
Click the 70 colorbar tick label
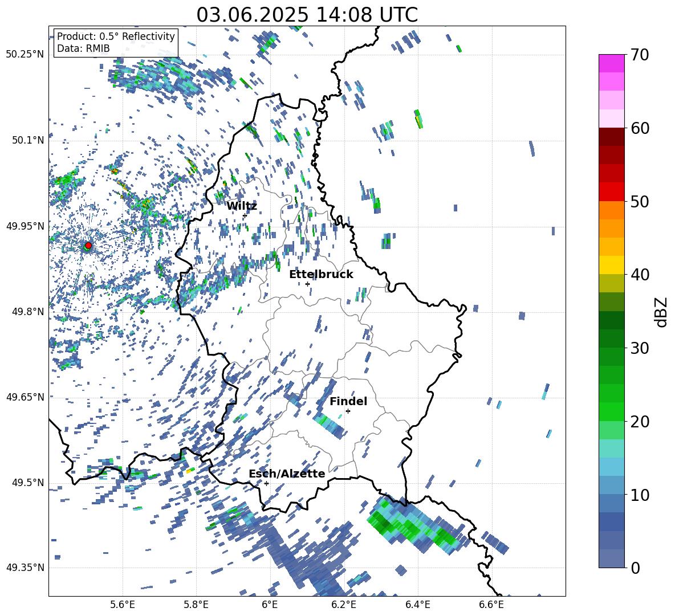[640, 55]
